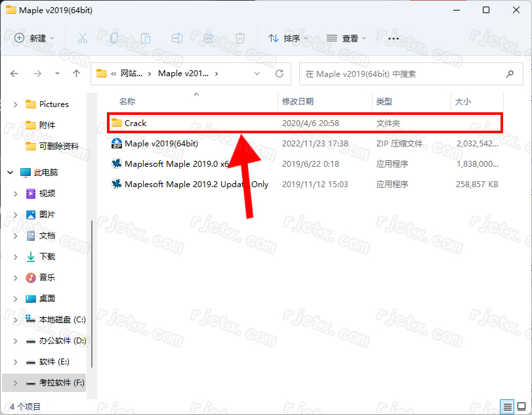Sort by the 名称 column header
532x415 pixels.
127,102
